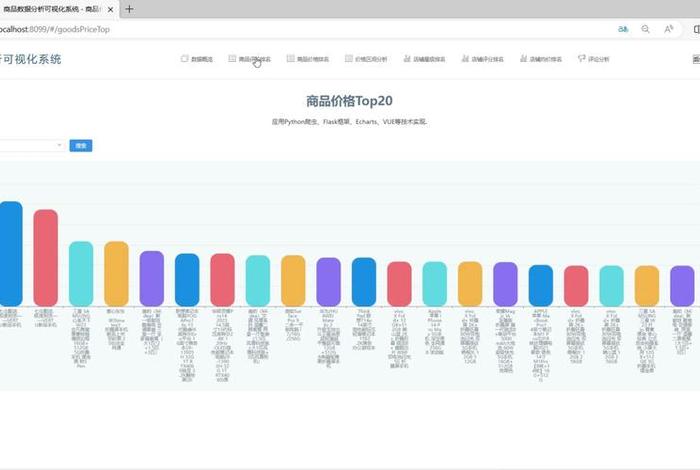Viewport: 700px width, 470px height.
Task: Click the blue bar above ThinkPad label
Action: pyautogui.click(x=364, y=282)
